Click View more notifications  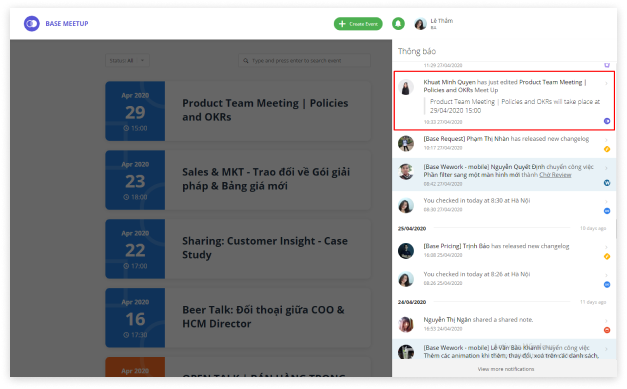[x=505, y=369]
